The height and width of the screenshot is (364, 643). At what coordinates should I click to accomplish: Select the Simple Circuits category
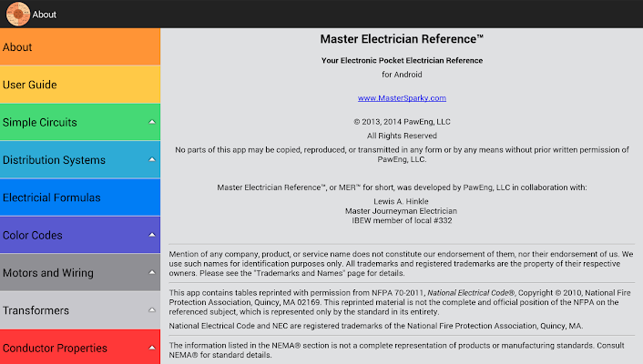80,122
